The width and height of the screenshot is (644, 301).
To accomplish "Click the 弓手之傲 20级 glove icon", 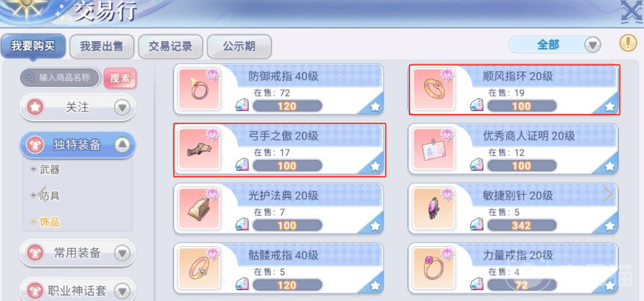I will pyautogui.click(x=199, y=149).
